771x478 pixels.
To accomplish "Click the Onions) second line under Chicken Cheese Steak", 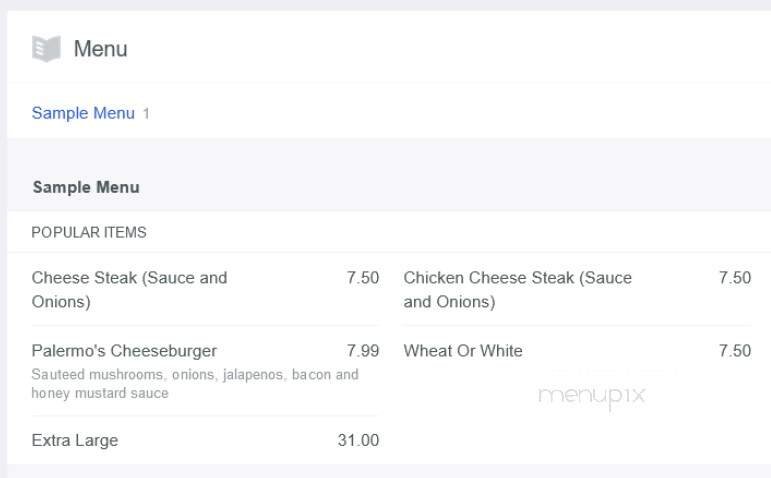I will [449, 302].
